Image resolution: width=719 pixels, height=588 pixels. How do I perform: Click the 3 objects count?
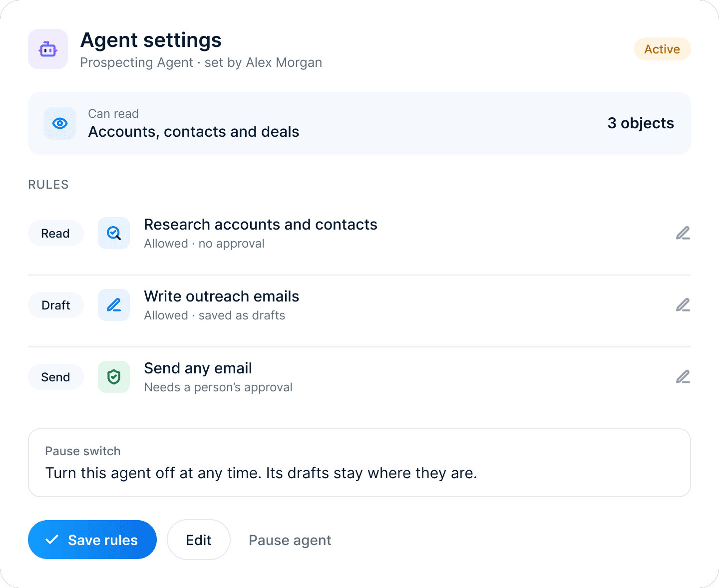tap(641, 123)
